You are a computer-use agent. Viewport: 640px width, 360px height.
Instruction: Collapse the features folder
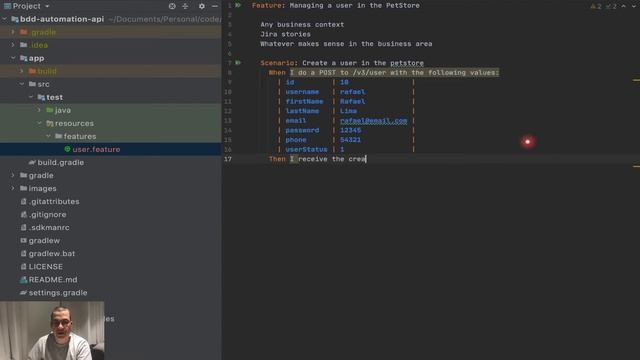point(49,136)
